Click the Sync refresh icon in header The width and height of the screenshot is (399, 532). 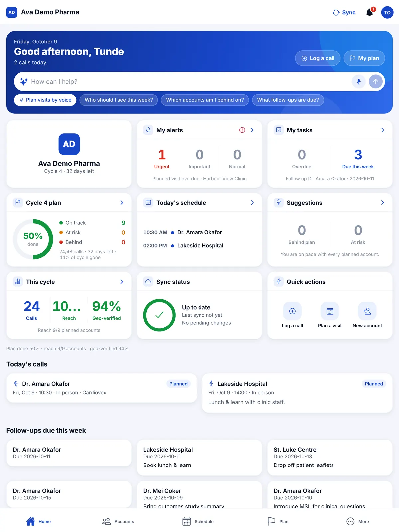pyautogui.click(x=336, y=12)
